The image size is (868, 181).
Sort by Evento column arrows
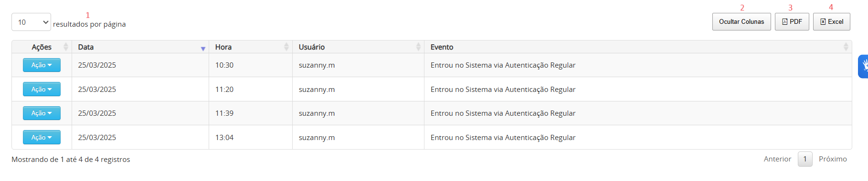point(846,47)
